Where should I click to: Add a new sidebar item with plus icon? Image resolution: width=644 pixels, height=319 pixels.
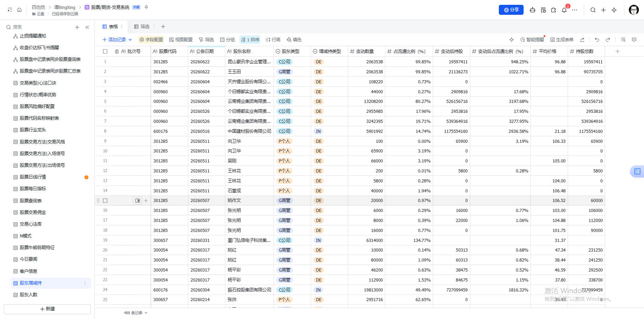coord(77,27)
